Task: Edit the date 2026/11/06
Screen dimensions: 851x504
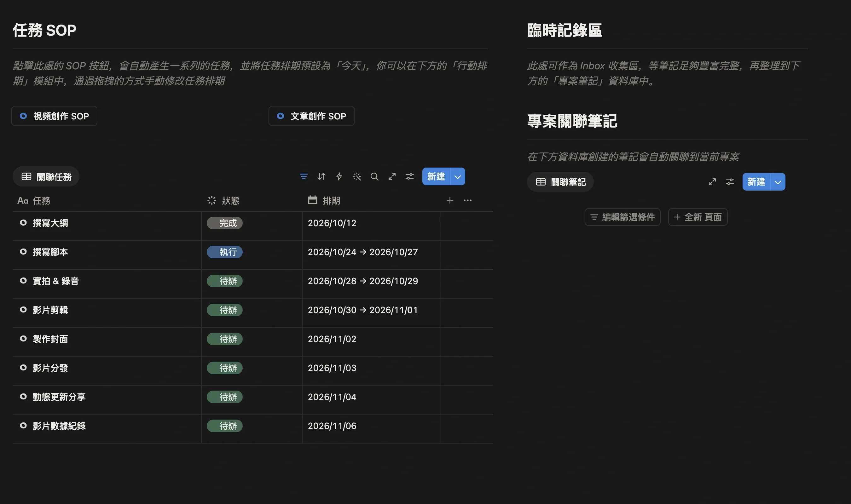Action: point(332,426)
